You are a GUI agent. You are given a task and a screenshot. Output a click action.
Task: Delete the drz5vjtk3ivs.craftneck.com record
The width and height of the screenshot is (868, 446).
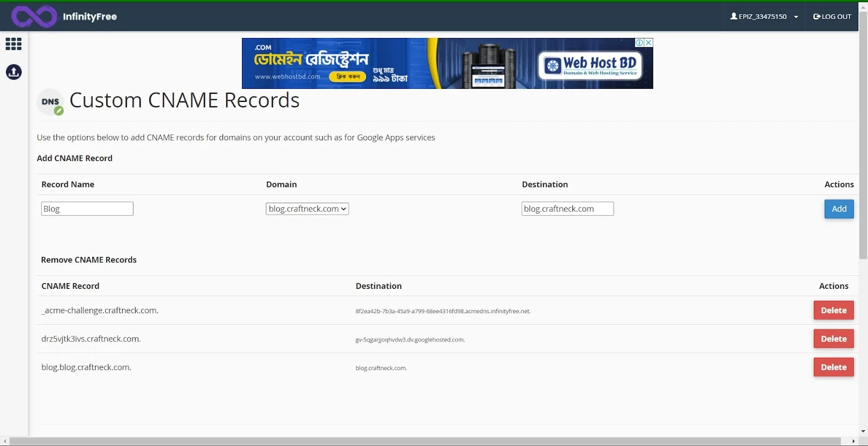[x=833, y=339]
